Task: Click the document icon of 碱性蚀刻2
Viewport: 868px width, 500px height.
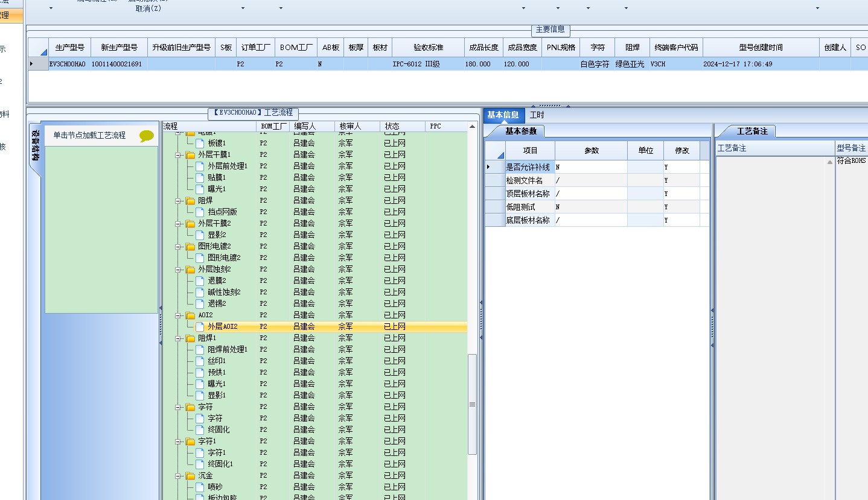Action: pos(200,293)
